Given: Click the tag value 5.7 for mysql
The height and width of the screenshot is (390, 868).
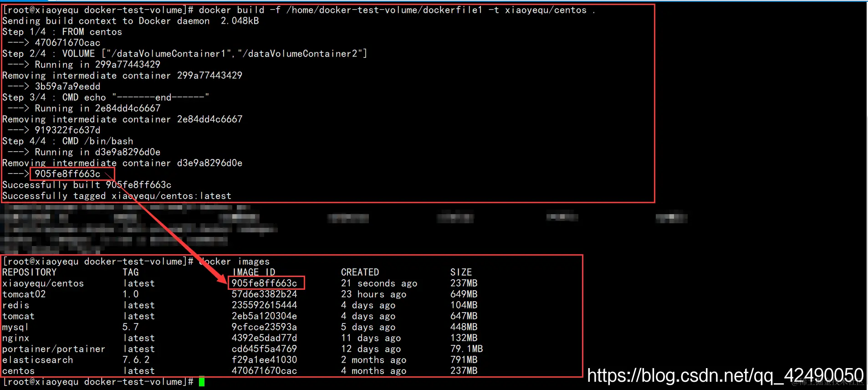Looking at the screenshot, I should (x=131, y=327).
